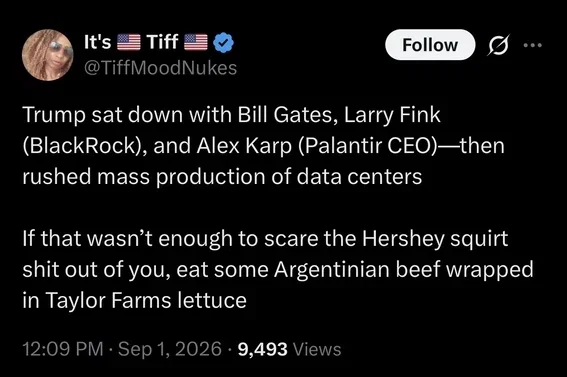The width and height of the screenshot is (567, 377).
Task: Open the three-dot more options menu
Action: click(533, 45)
